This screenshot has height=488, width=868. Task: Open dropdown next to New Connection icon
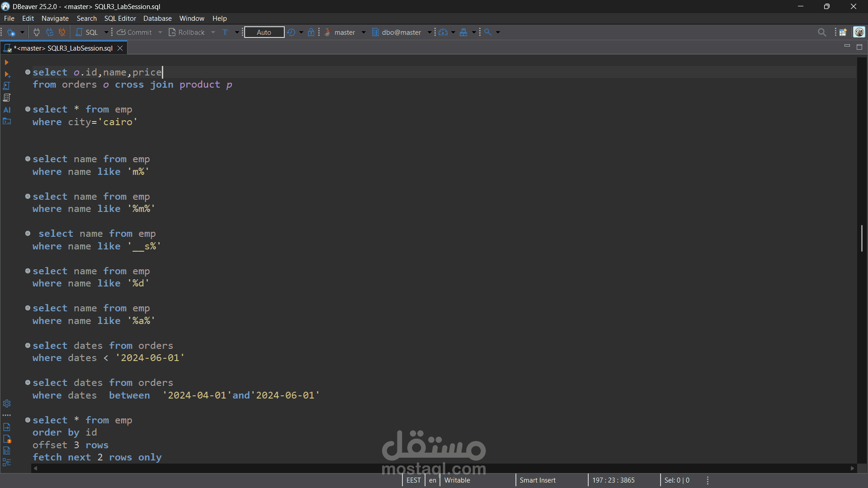tap(22, 33)
